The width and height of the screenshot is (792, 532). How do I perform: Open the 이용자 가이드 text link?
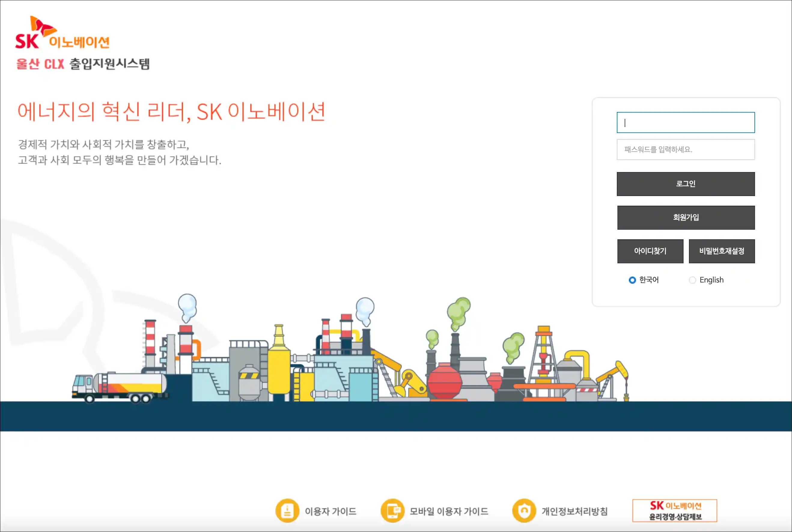coord(331,511)
